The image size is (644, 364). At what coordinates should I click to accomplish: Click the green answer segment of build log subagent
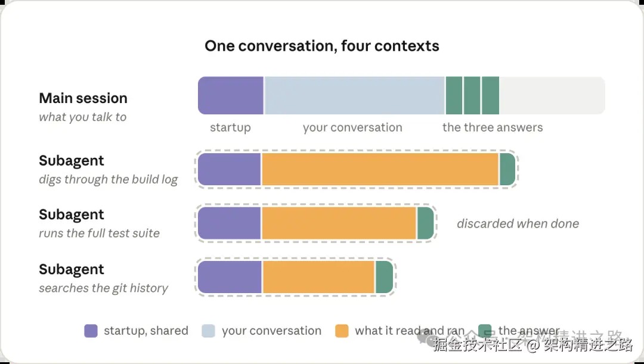[507, 169]
